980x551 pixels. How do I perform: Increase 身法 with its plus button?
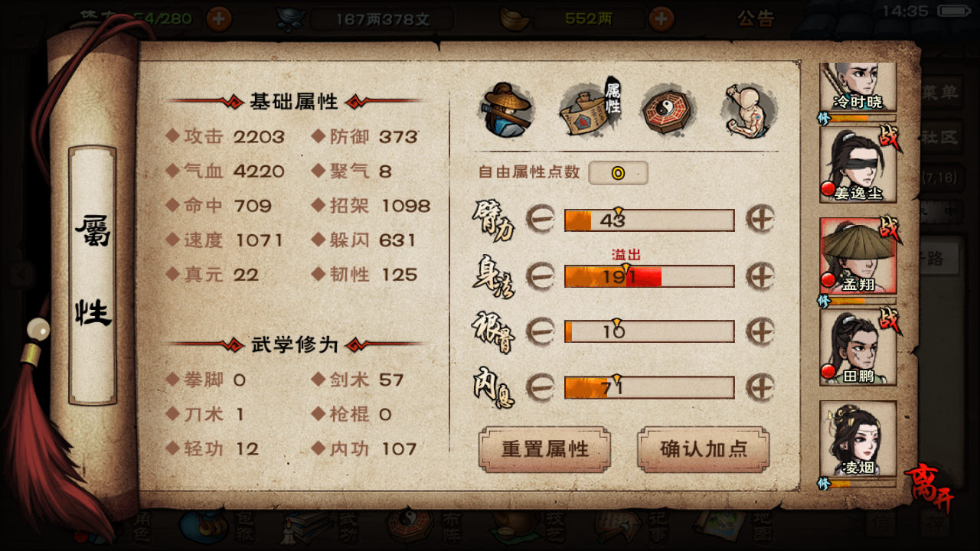point(760,275)
